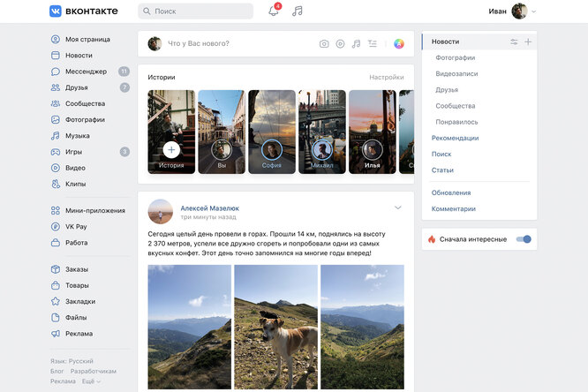Open Блог footer link
Screen dimensions: 588x392
pos(57,372)
